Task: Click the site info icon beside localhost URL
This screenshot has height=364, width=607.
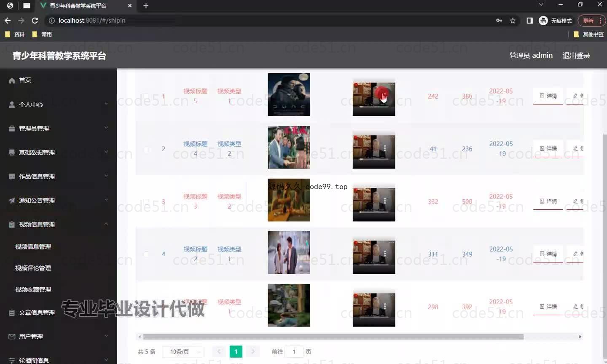Action: (x=51, y=20)
